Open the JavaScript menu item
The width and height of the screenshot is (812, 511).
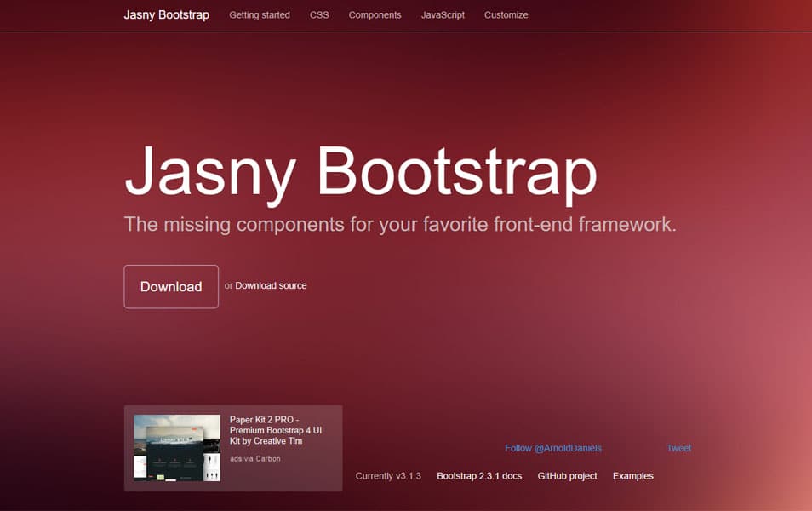[442, 14]
